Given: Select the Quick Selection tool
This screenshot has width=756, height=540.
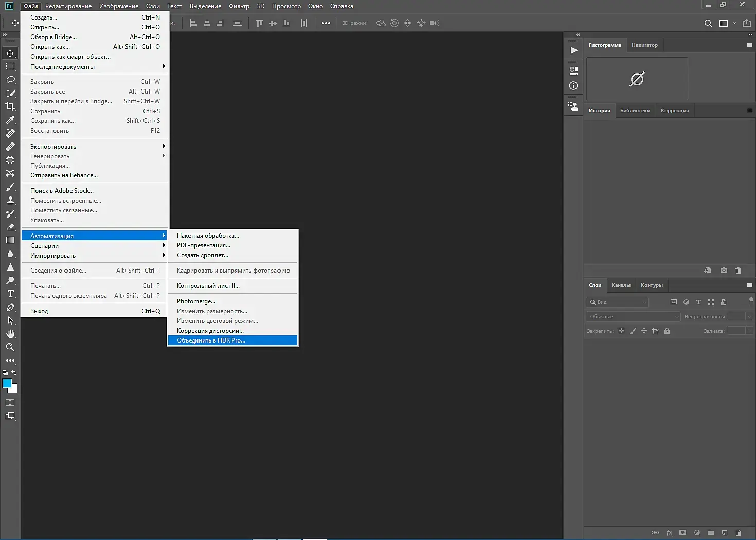Looking at the screenshot, I should [10, 93].
